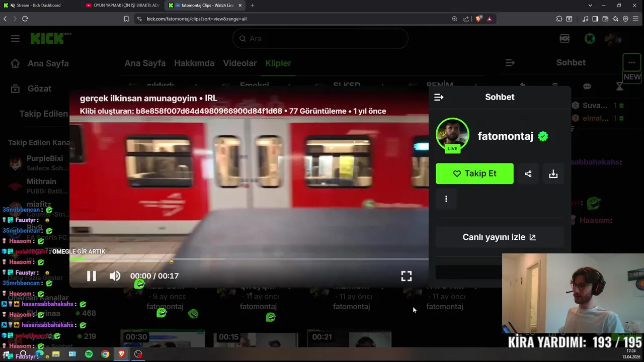The height and width of the screenshot is (362, 644).
Task: Open the Kick hamburger sidebar menu
Action: coord(15,39)
